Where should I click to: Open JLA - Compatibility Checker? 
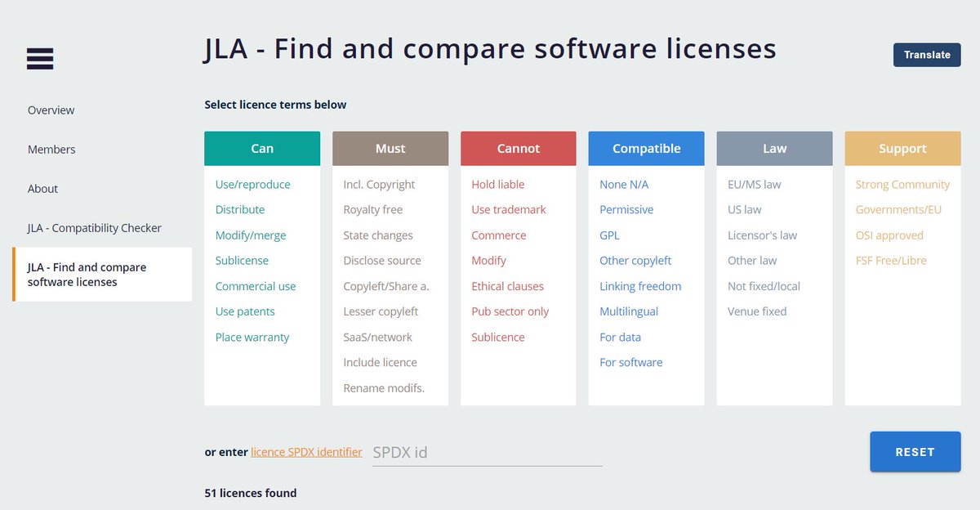95,228
